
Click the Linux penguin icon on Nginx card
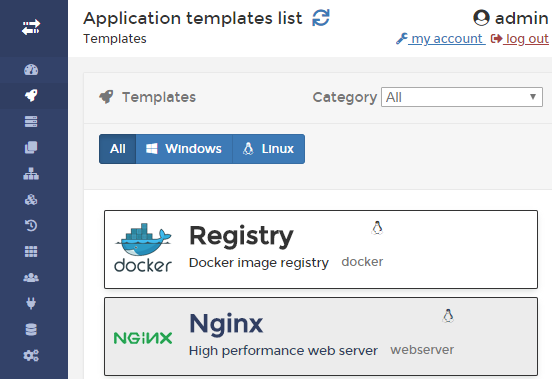pos(448,316)
